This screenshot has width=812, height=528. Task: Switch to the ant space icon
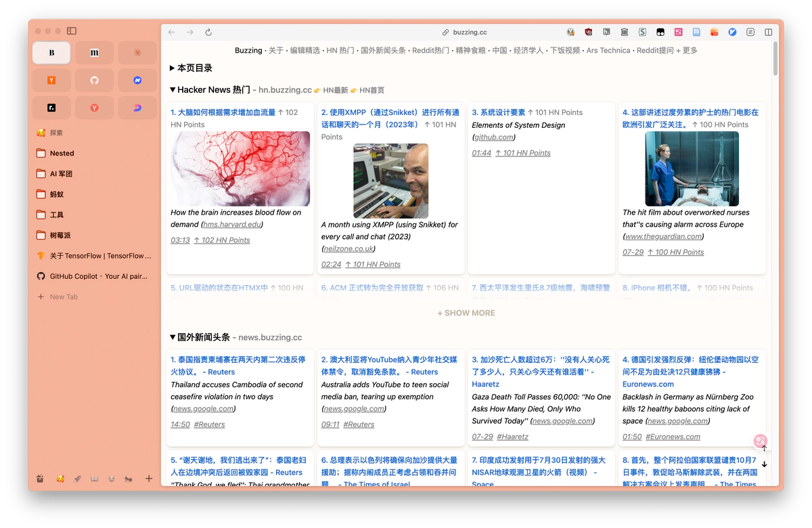click(128, 479)
